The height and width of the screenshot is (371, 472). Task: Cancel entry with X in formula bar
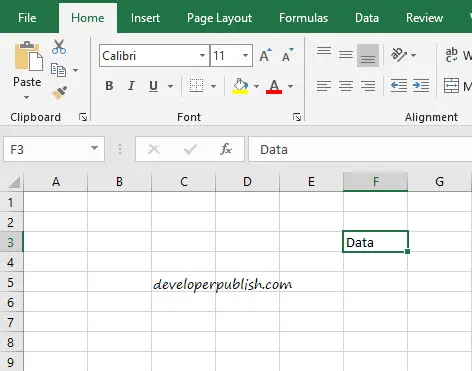pos(154,149)
